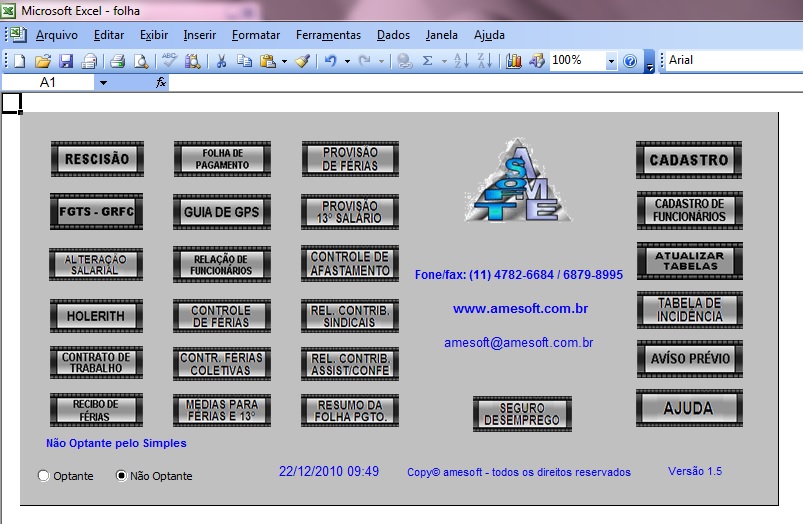Open the Dados menu
The width and height of the screenshot is (804, 524).
coord(393,35)
